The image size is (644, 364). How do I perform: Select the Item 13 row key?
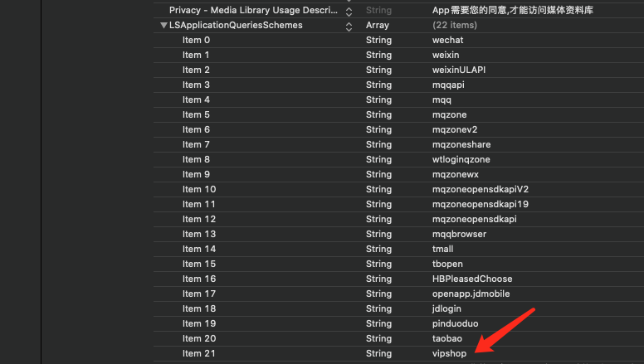tap(199, 234)
